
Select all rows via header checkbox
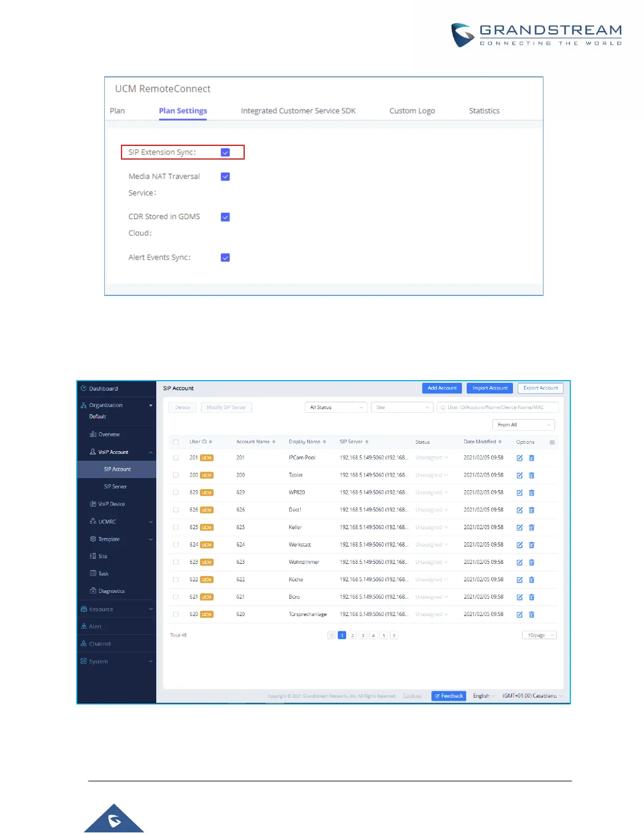[176, 442]
